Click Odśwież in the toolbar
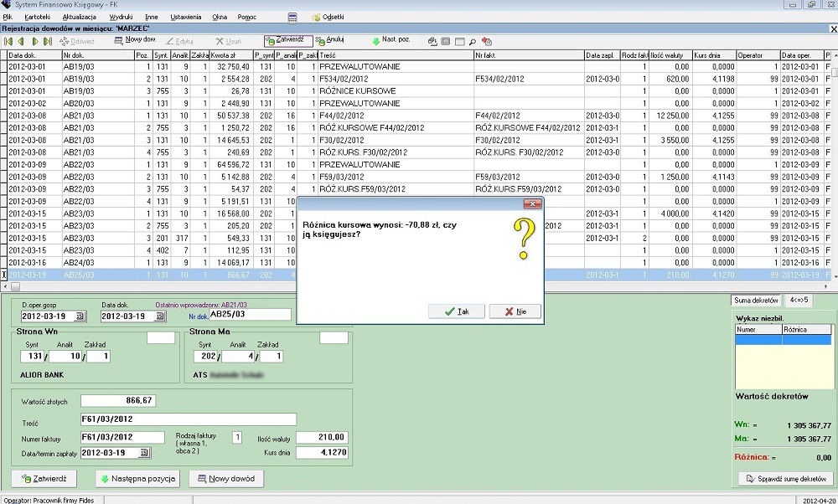The width and height of the screenshot is (838, 504). 77,41
